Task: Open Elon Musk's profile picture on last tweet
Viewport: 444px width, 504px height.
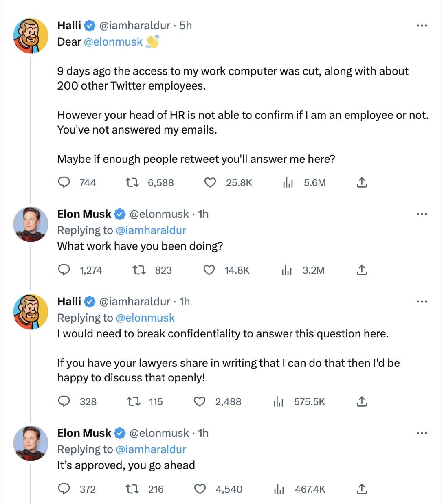Action: (31, 443)
